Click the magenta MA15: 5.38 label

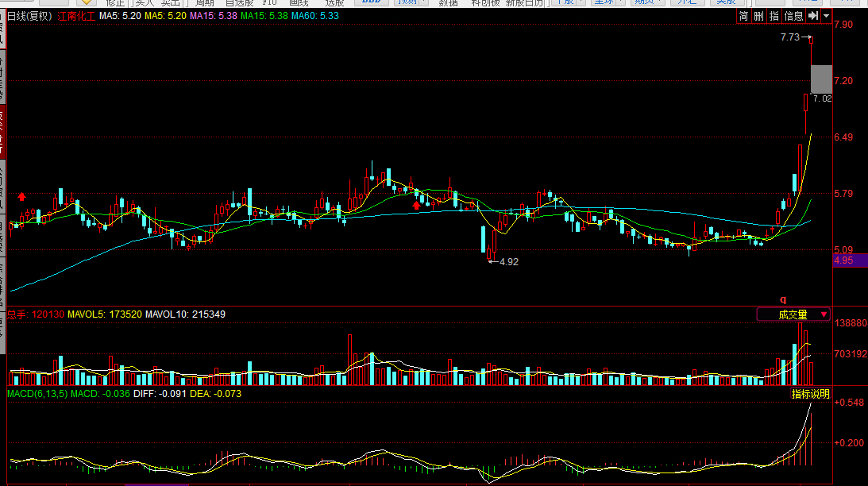(x=214, y=16)
